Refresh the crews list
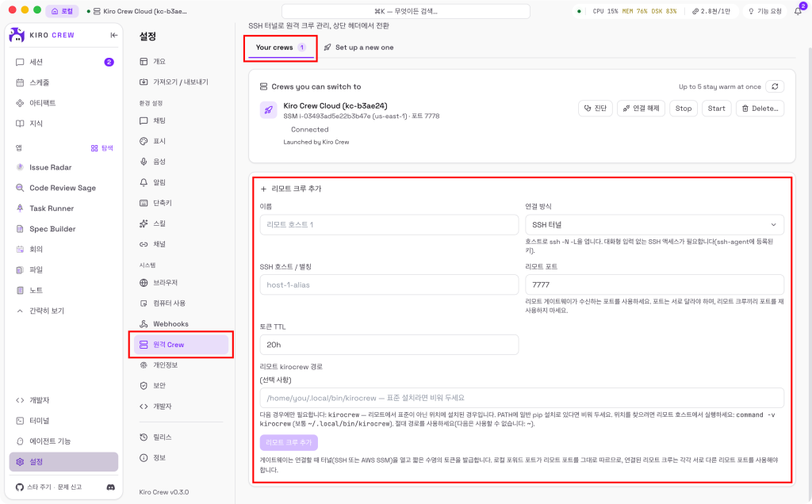 [x=775, y=86]
